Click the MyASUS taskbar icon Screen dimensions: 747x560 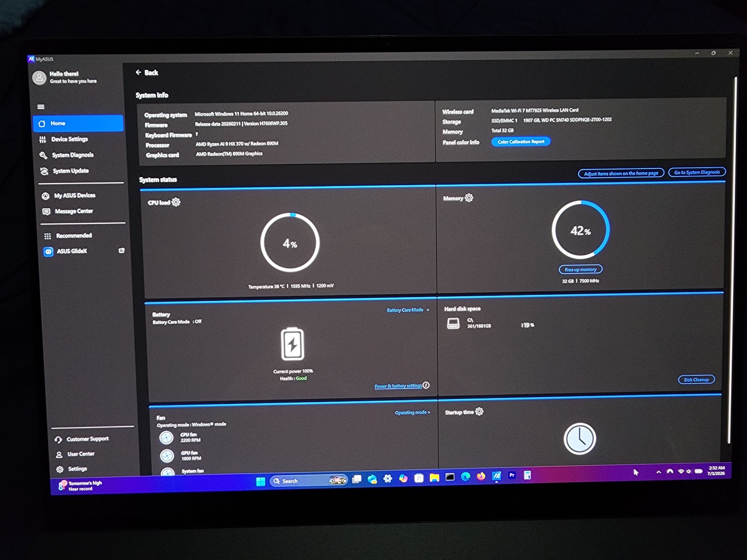pyautogui.click(x=496, y=476)
